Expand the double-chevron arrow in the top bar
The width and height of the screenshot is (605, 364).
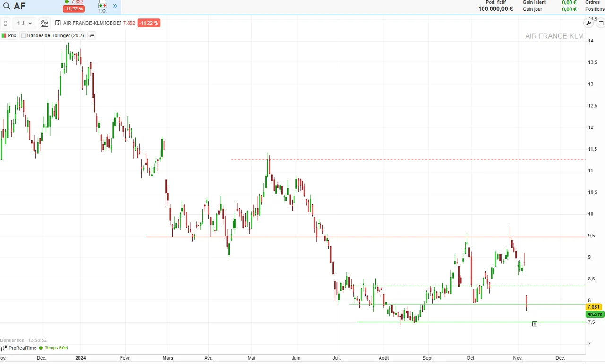click(115, 6)
